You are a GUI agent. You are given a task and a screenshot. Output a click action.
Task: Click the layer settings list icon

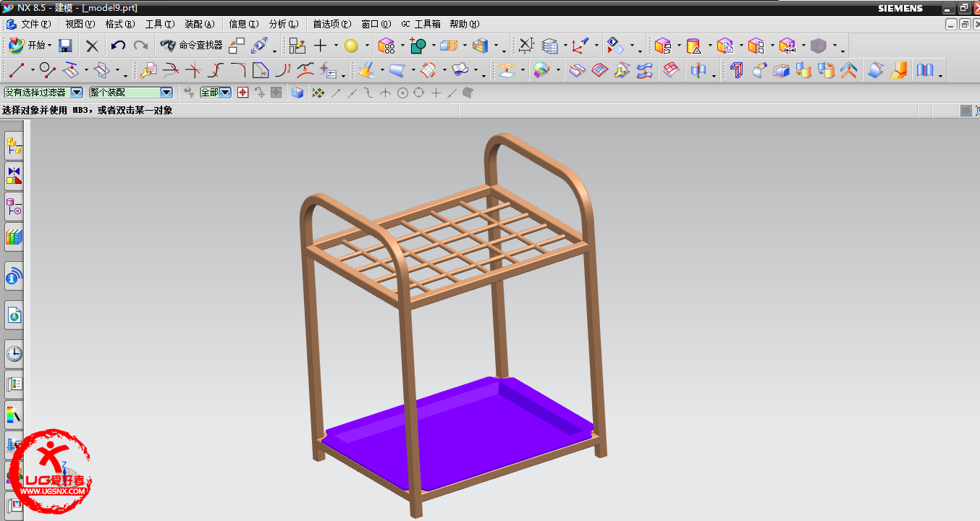[x=550, y=46]
